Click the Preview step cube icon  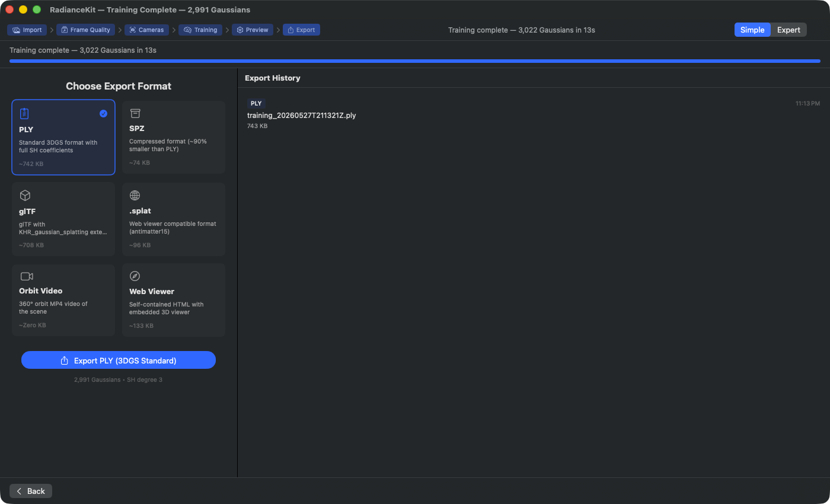(240, 30)
